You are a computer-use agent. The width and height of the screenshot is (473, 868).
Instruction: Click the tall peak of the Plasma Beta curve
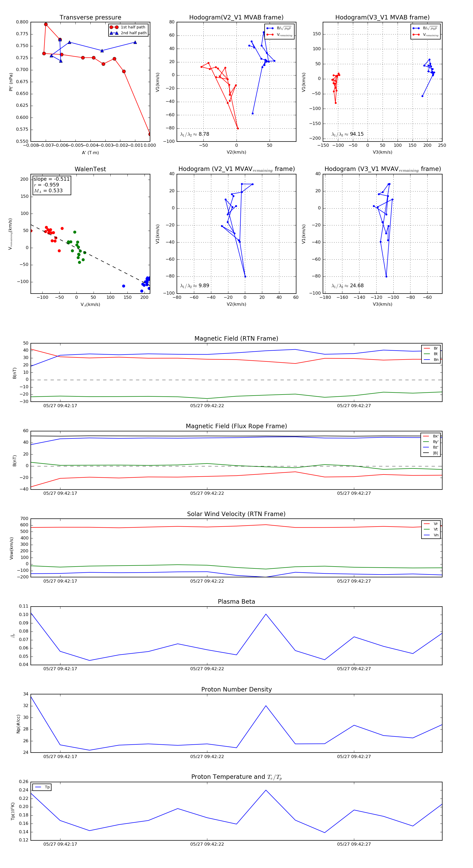[266, 614]
